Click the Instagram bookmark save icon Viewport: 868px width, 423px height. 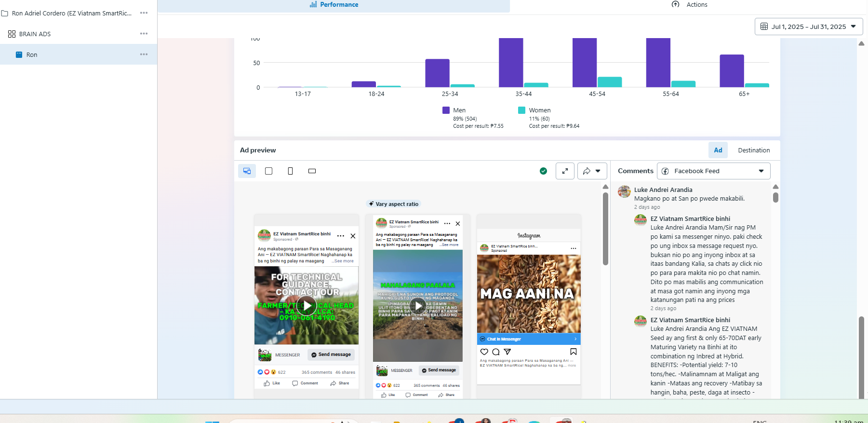[x=573, y=352]
